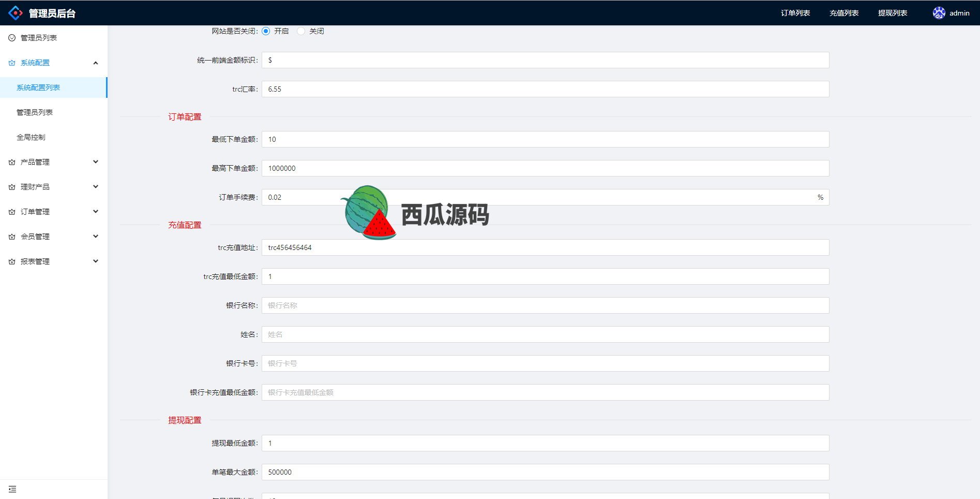This screenshot has width=980, height=499.
Task: Click the 统一前端金额标识 input field
Action: [x=546, y=60]
